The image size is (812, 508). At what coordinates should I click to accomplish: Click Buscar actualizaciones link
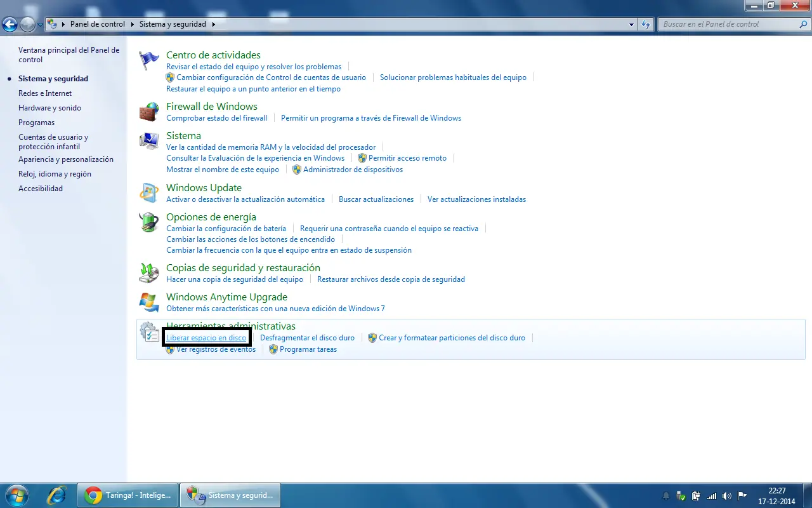point(376,199)
